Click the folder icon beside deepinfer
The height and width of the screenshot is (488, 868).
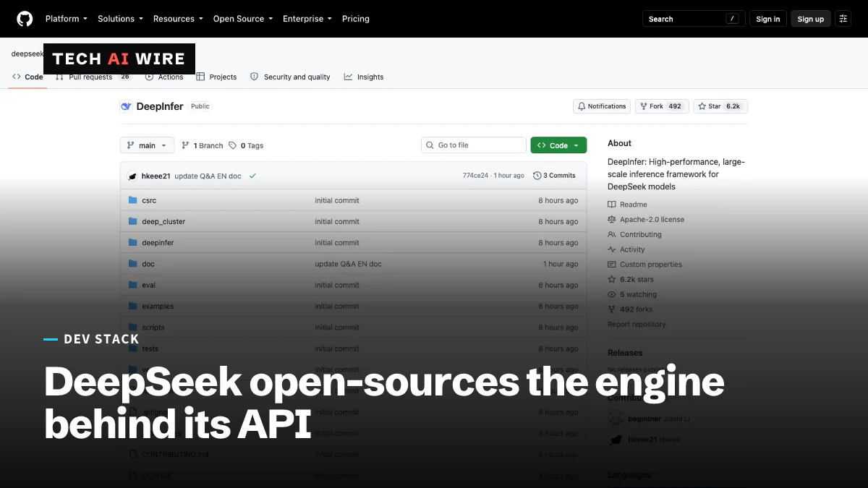click(x=132, y=242)
